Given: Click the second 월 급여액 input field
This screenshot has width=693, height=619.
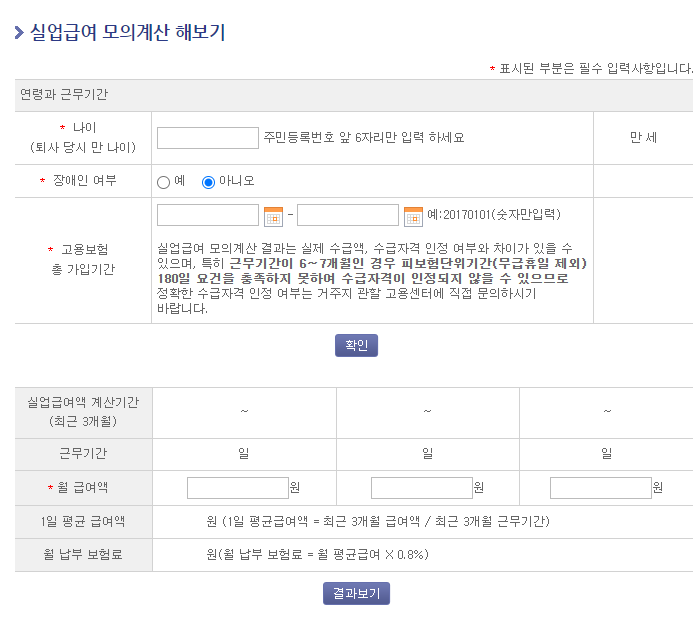Looking at the screenshot, I should pyautogui.click(x=422, y=488).
